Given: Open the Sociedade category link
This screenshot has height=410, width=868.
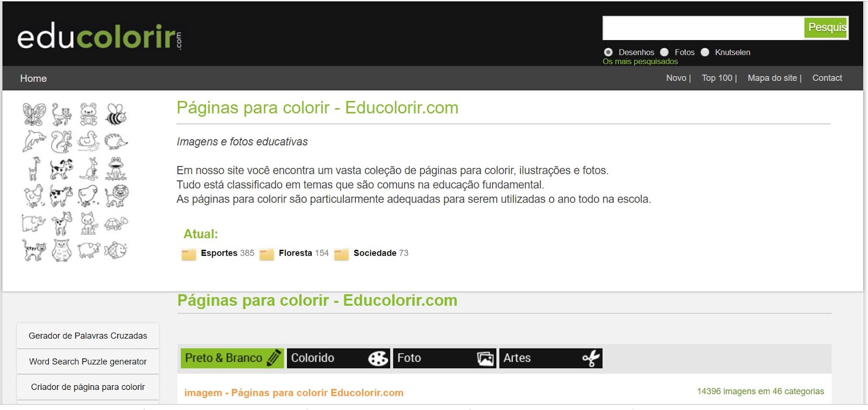Looking at the screenshot, I should [375, 253].
